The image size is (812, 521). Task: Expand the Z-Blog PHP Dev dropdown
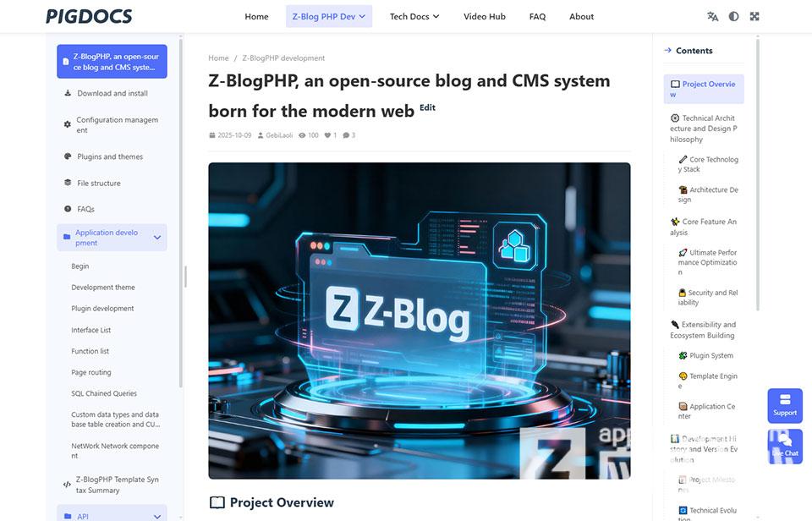[x=329, y=16]
